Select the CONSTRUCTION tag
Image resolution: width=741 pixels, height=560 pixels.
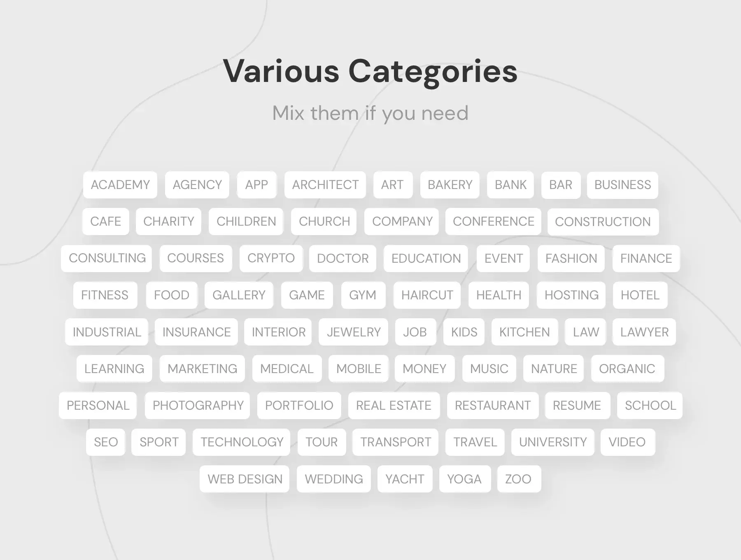point(603,222)
